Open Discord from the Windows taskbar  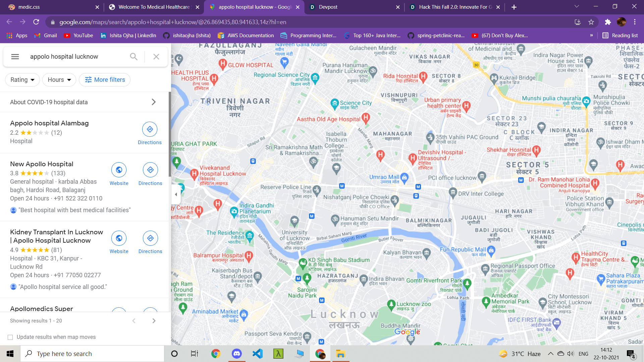[236, 354]
